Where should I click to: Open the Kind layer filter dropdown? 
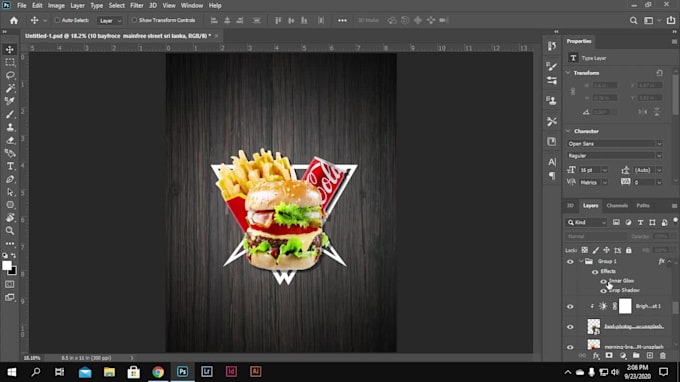586,222
